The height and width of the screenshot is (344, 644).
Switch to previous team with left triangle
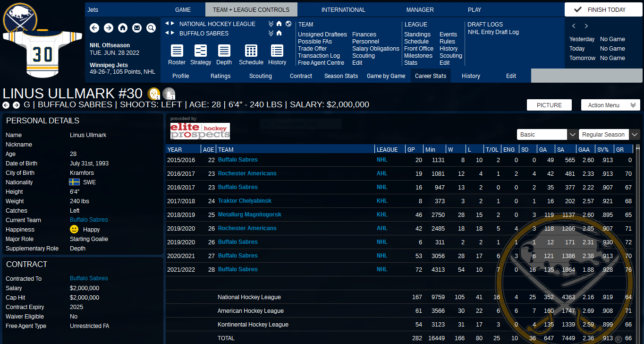(167, 33)
